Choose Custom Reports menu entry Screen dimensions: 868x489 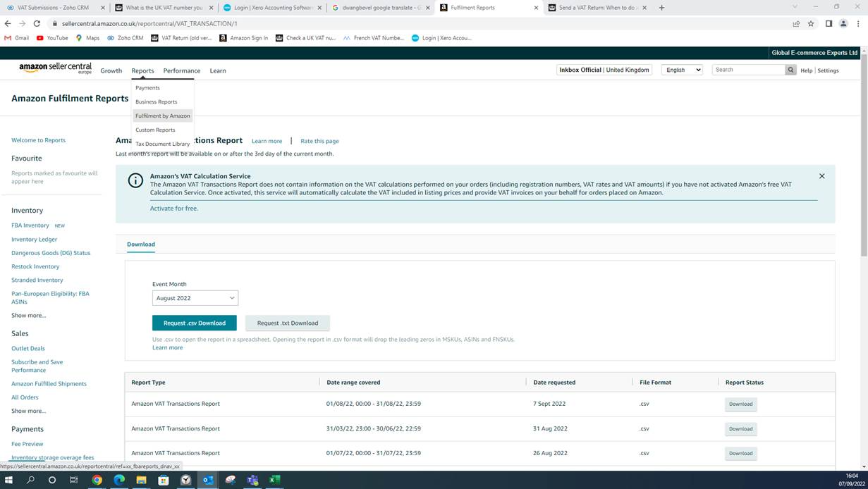pos(155,130)
